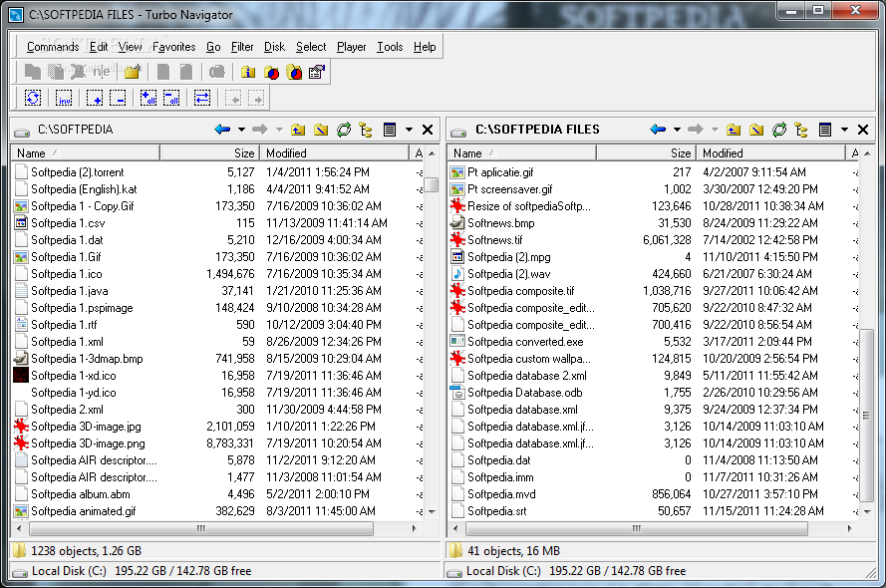Screen dimensions: 886x588
Task: Select file 'Softpedia.mvd'
Action: point(501,494)
